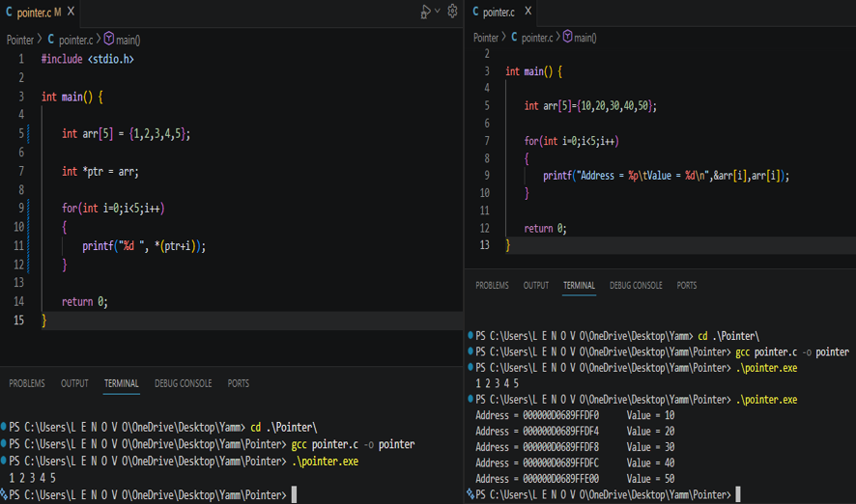The image size is (856, 504).
Task: Open Pointer folder breadcrumb in left pane
Action: pos(20,40)
